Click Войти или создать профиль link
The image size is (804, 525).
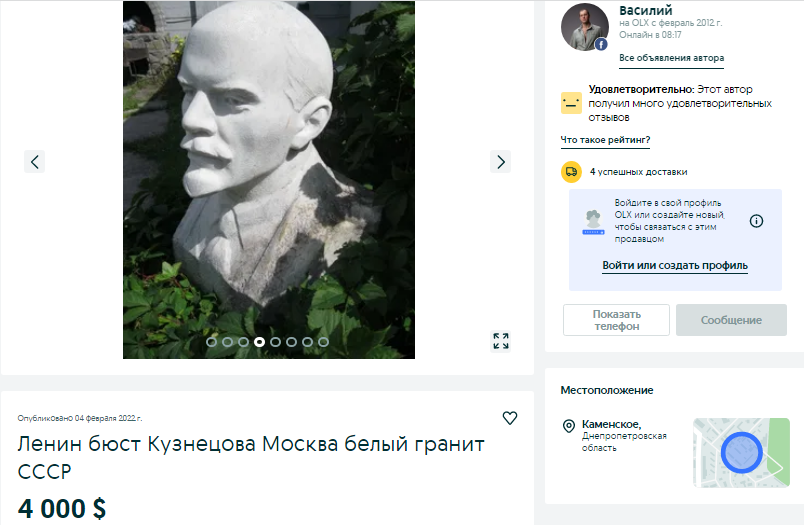pos(675,266)
